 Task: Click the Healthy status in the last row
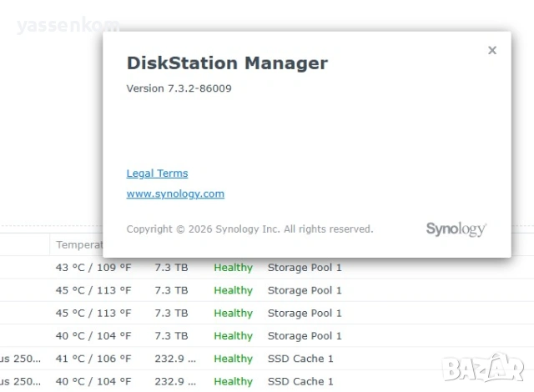pyautogui.click(x=234, y=381)
